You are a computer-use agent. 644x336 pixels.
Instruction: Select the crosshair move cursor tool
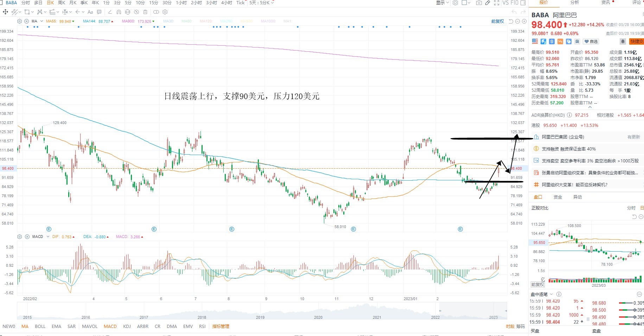[x=5, y=12]
